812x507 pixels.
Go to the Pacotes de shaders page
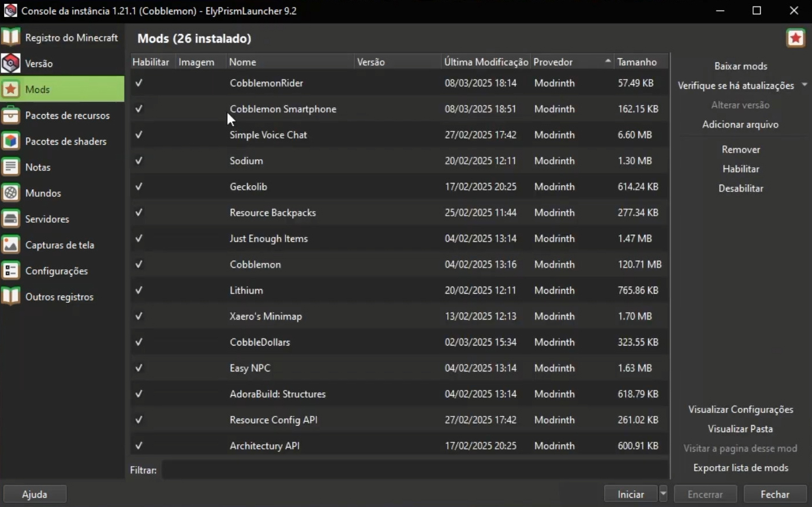[62, 141]
